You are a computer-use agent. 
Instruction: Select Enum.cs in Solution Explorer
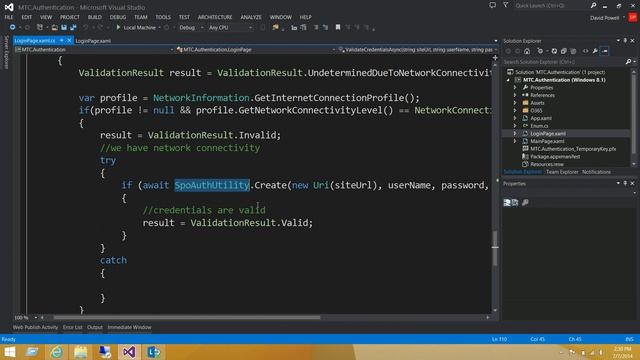pyautogui.click(x=539, y=126)
